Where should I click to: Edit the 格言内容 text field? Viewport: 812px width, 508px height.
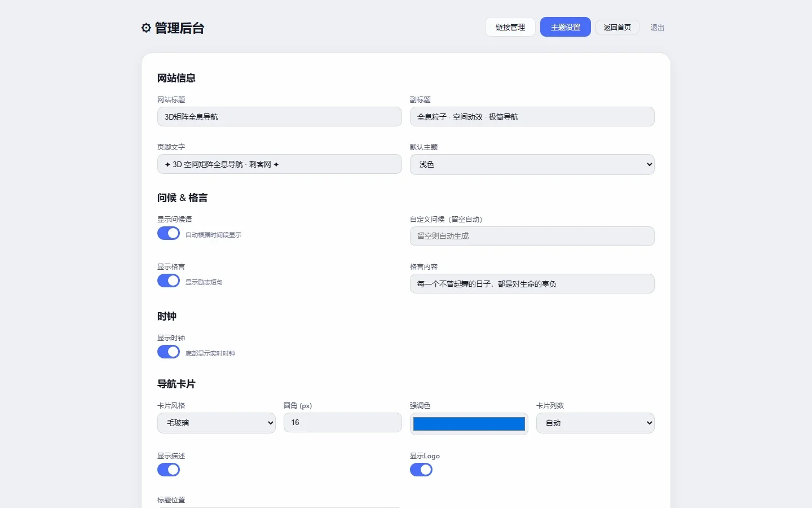[532, 284]
